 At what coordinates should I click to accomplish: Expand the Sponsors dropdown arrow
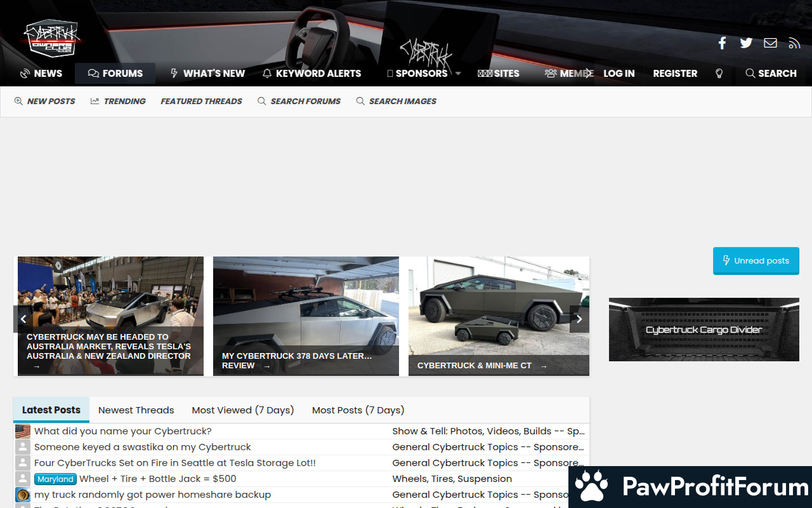(x=458, y=74)
